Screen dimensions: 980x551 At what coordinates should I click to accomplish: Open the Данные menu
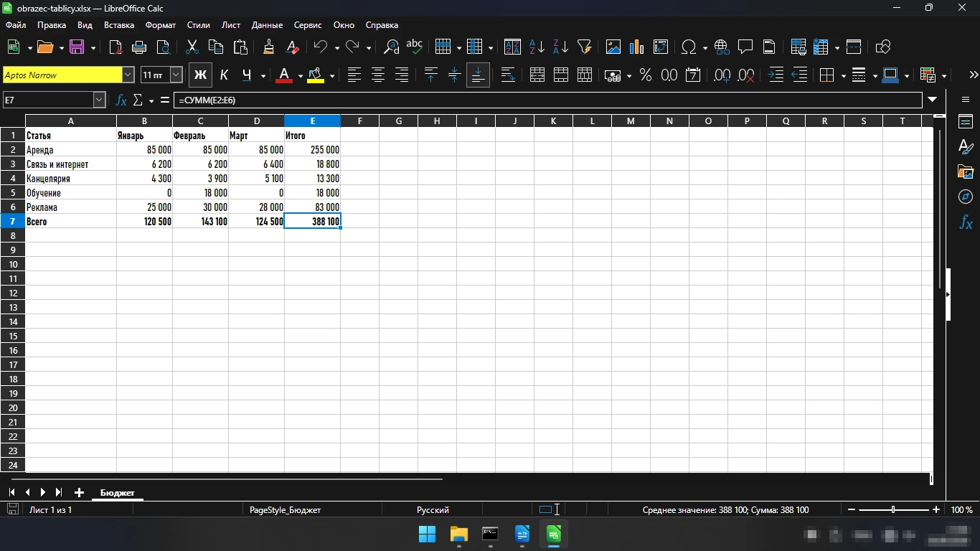tap(267, 25)
